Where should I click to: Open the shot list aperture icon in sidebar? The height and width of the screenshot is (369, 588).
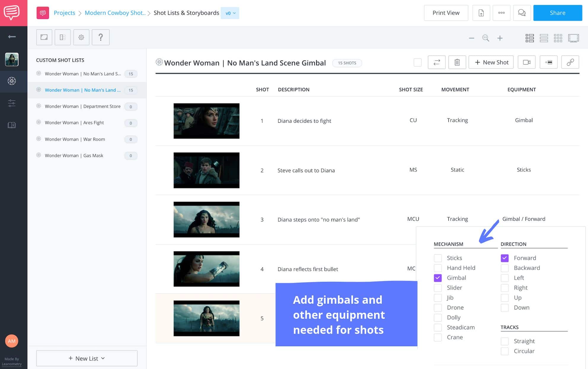tap(12, 81)
